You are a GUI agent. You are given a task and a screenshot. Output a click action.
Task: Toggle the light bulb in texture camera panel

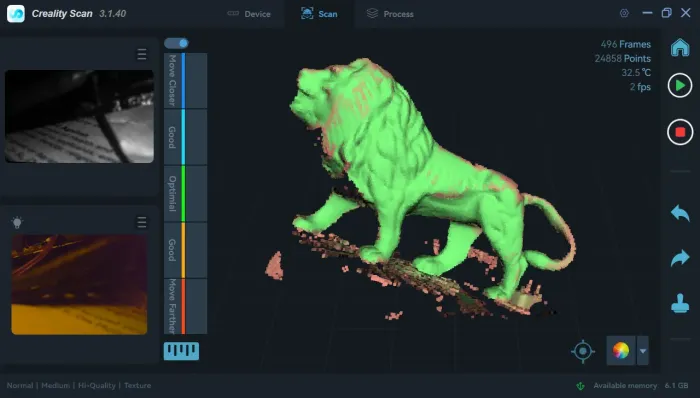point(17,222)
